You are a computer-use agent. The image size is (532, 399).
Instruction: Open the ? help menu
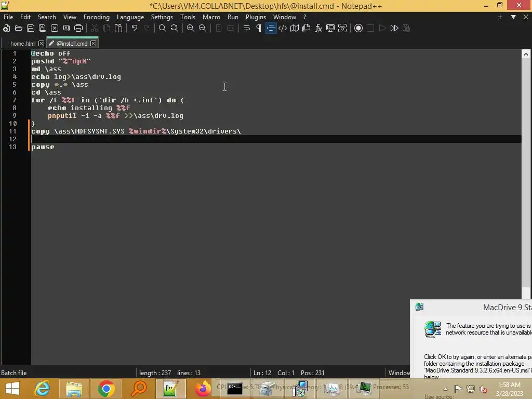(304, 17)
